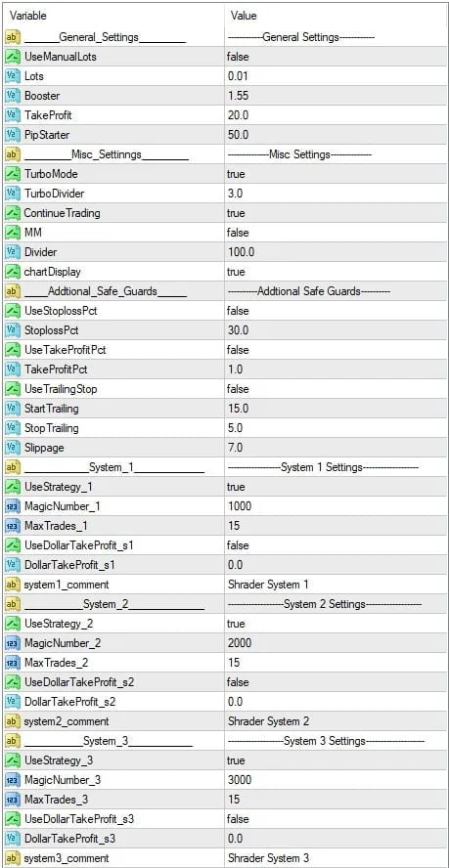The image size is (449, 868).
Task: Click the double-value icon next to Lots
Action: coord(12,76)
